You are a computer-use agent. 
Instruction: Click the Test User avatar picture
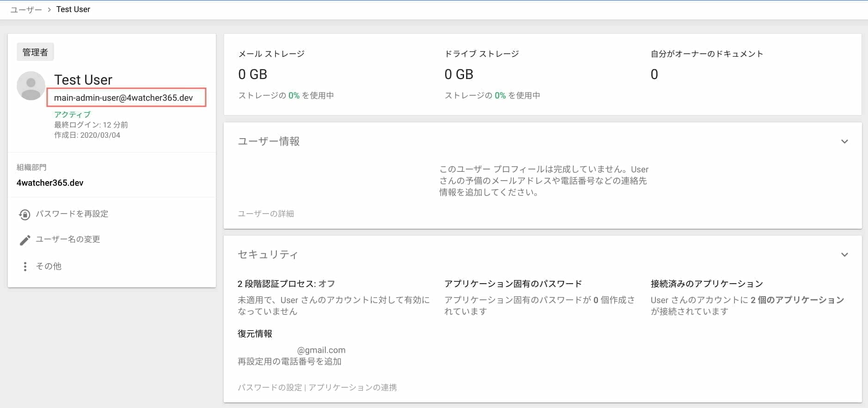(x=31, y=86)
